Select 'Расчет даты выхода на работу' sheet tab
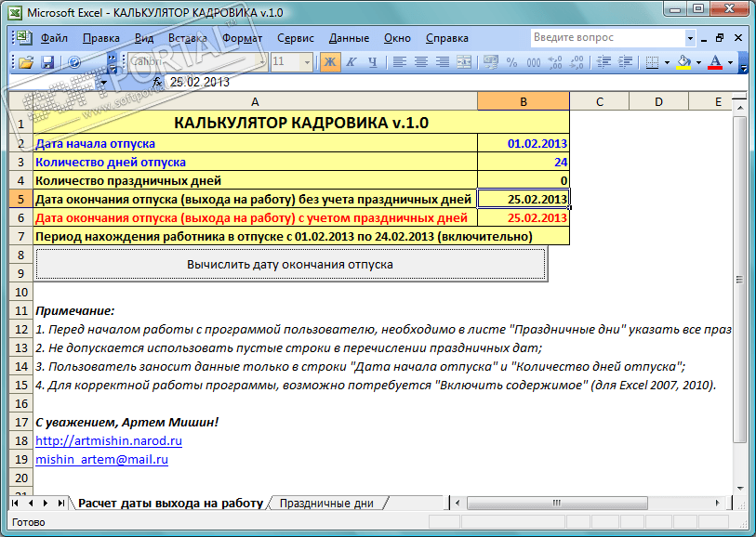This screenshot has width=756, height=537. (x=171, y=504)
